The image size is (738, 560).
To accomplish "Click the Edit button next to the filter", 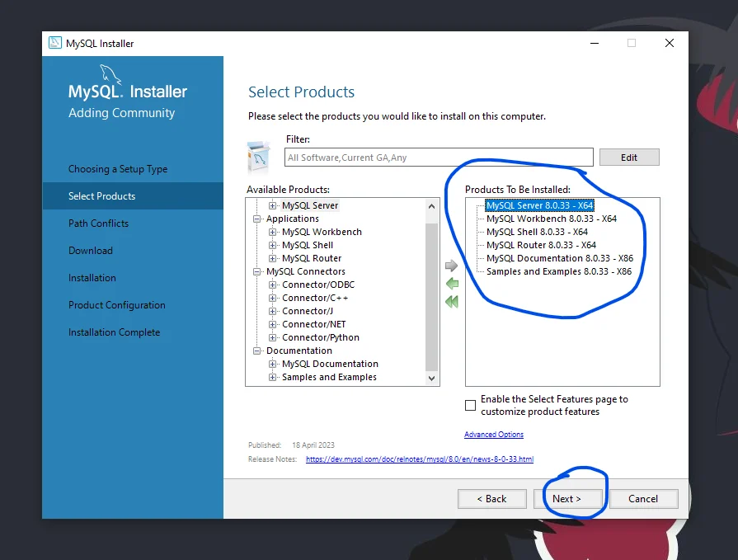I will pyautogui.click(x=629, y=157).
